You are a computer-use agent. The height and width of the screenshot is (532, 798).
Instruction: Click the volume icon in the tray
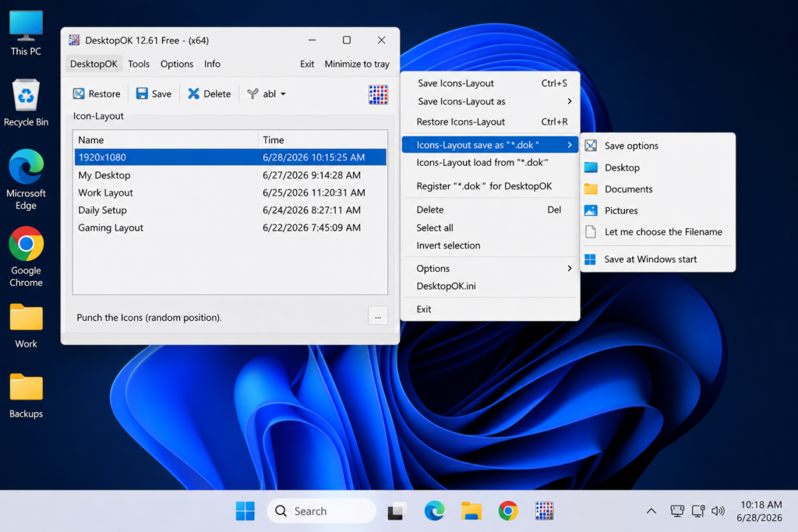(718, 511)
